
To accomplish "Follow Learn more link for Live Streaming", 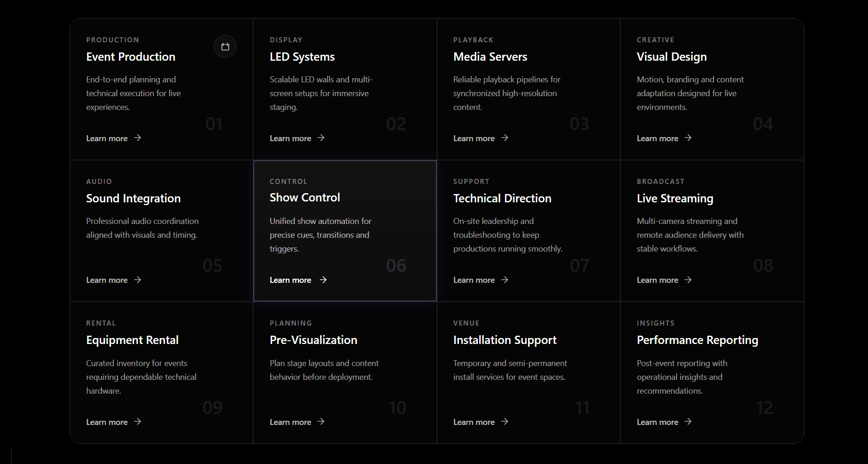I will tap(658, 280).
